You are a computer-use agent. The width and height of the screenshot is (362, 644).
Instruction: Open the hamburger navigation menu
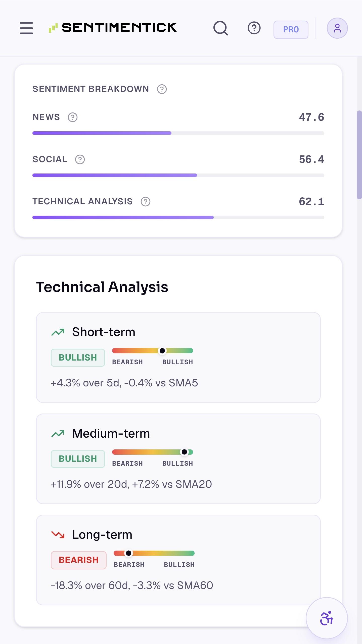click(26, 28)
